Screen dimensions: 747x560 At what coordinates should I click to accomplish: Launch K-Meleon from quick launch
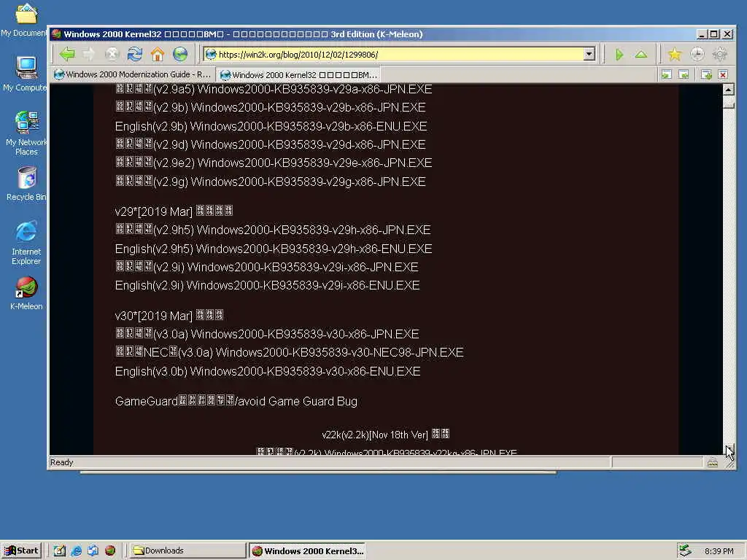click(x=110, y=551)
